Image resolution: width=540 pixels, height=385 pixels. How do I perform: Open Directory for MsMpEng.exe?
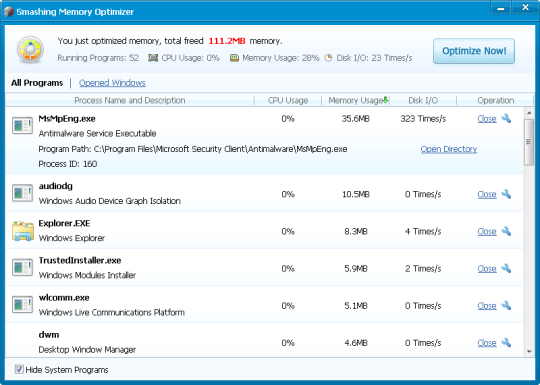point(449,149)
